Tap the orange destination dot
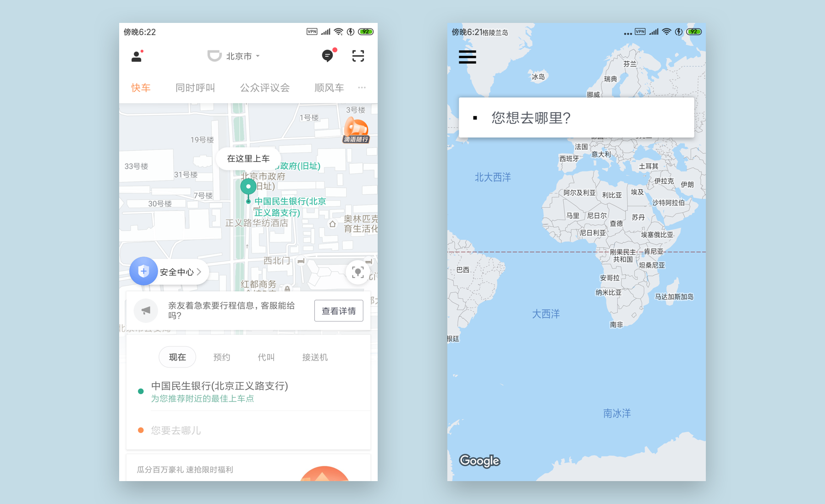825x504 pixels. click(141, 430)
